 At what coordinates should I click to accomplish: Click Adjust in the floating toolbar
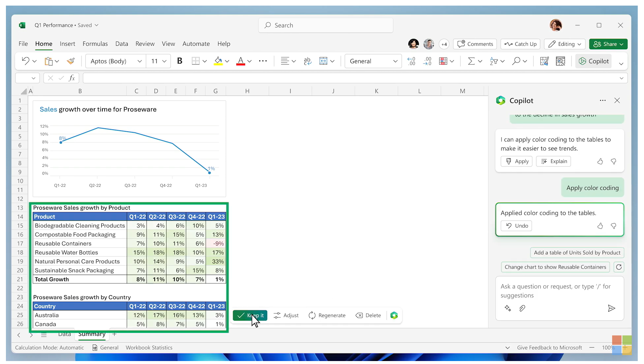point(286,315)
